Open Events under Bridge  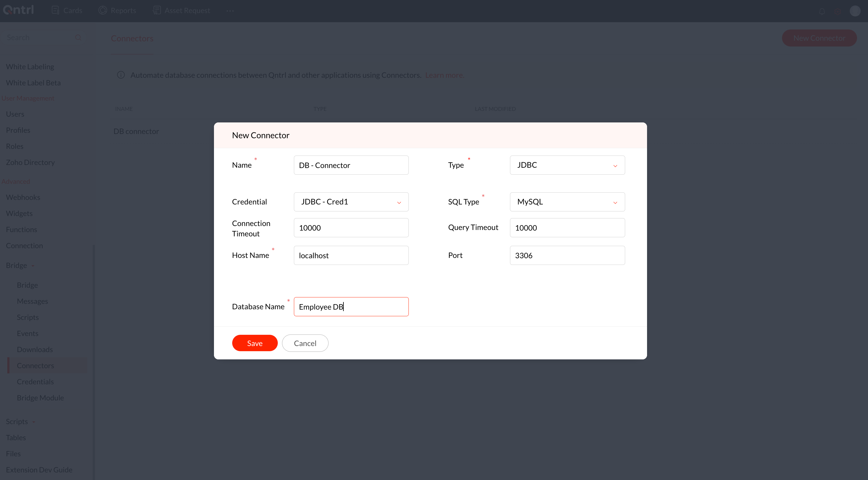[x=28, y=333]
